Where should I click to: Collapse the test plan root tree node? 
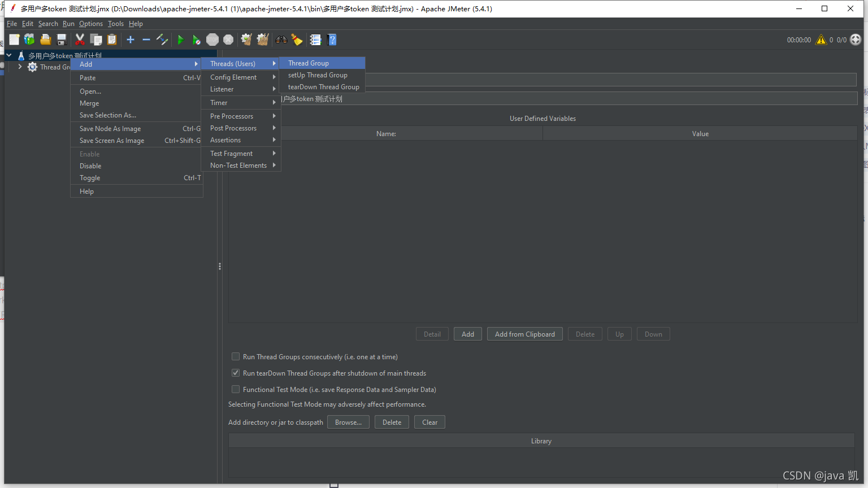9,55
